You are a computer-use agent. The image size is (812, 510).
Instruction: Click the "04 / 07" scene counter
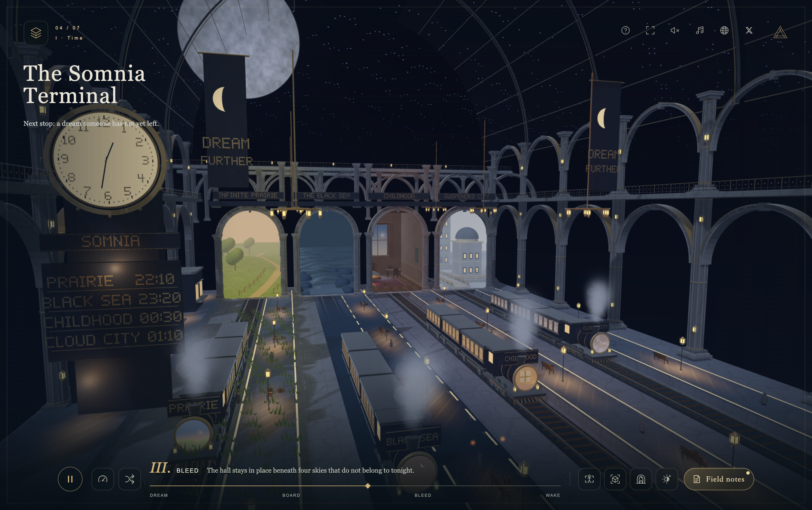tap(67, 28)
